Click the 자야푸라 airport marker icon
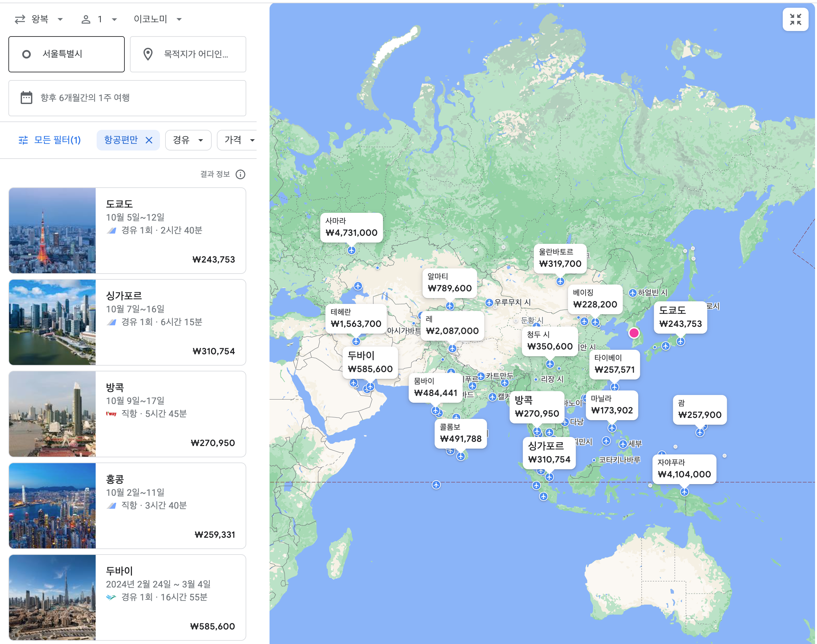The height and width of the screenshot is (644, 817). point(684,492)
